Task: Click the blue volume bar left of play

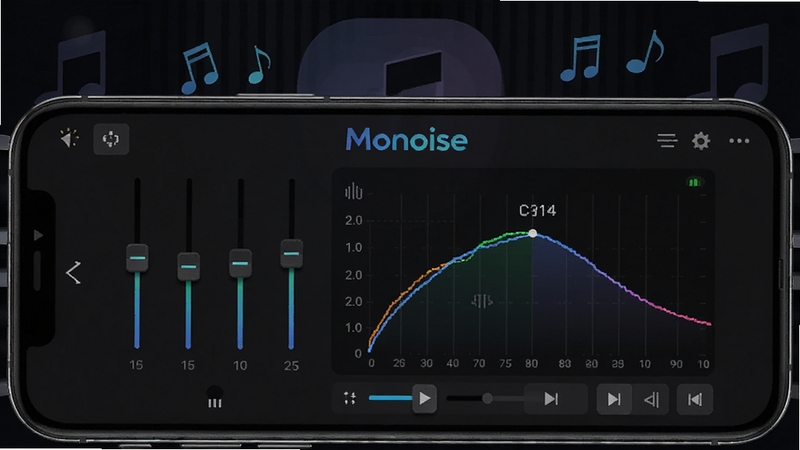Action: point(390,398)
